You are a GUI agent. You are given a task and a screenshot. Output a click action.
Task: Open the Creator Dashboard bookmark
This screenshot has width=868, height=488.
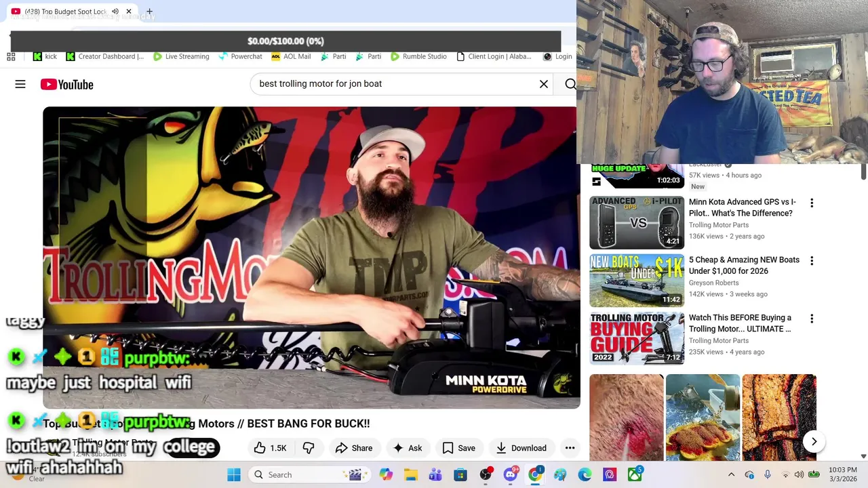tap(105, 56)
